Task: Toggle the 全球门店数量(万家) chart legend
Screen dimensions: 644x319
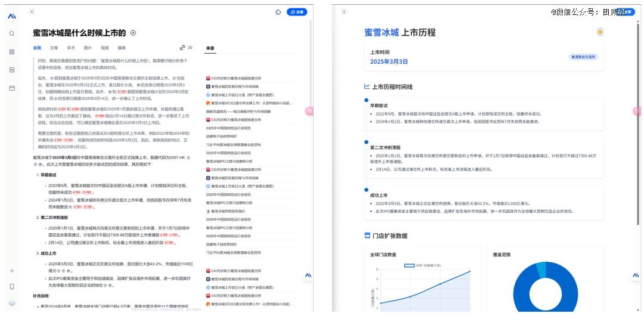Action: tap(423, 265)
